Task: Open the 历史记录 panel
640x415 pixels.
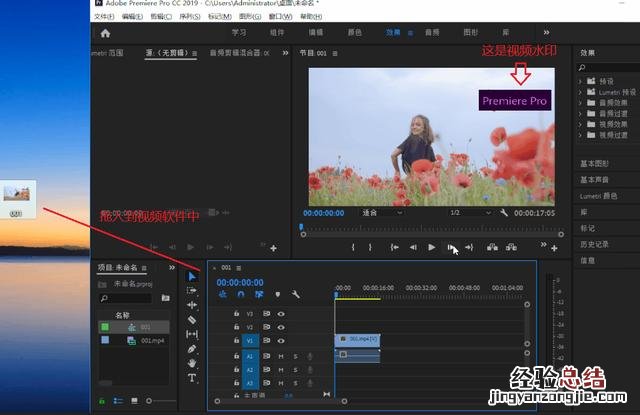Action: (x=594, y=244)
